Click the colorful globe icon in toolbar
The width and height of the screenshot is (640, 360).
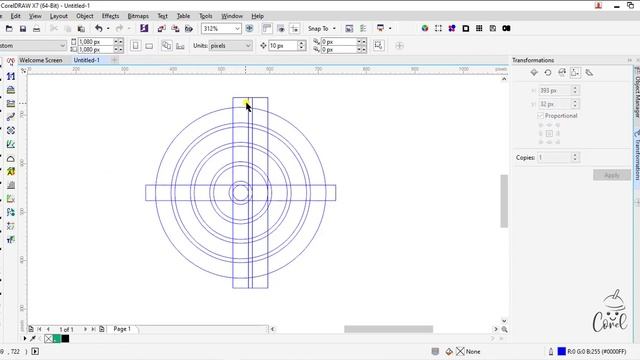coord(425,28)
